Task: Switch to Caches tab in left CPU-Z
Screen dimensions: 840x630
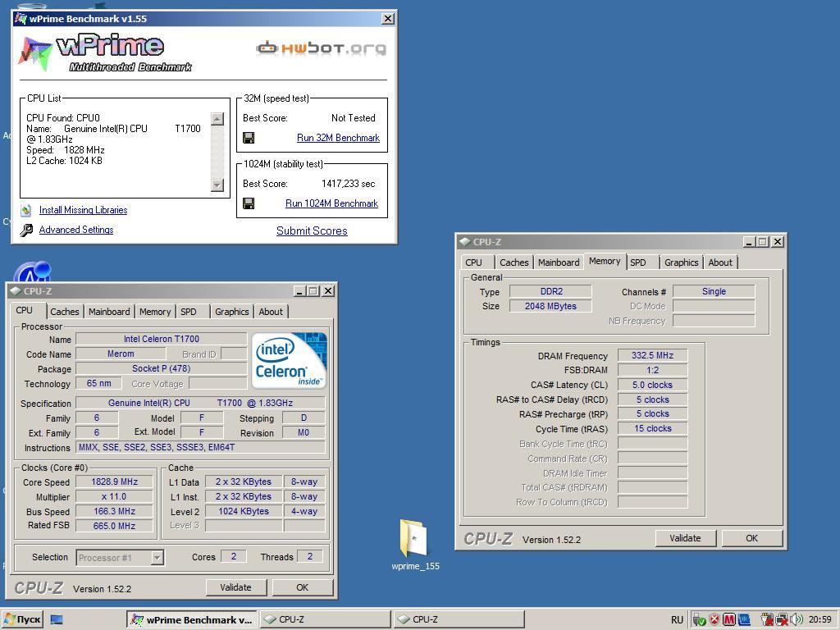Action: 64,312
